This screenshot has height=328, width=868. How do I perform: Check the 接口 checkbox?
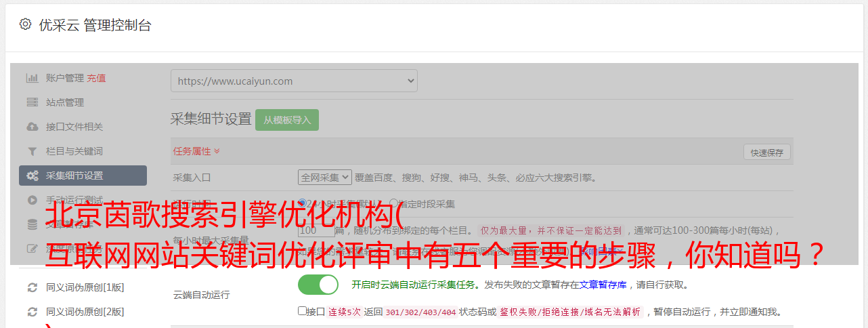click(x=302, y=311)
